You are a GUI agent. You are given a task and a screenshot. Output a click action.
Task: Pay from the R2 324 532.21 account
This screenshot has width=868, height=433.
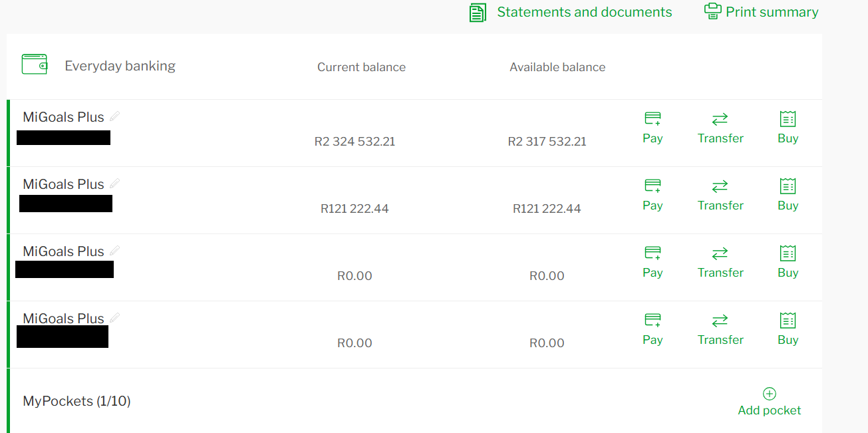coord(652,128)
